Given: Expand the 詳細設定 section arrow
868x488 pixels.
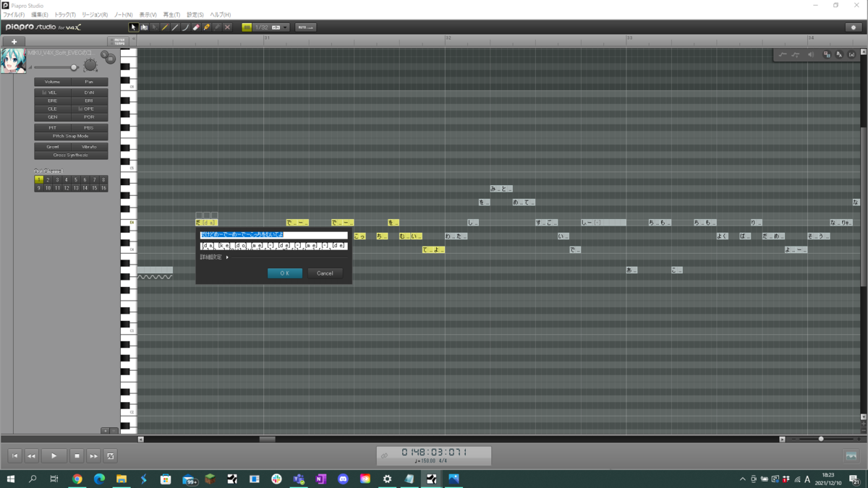Looking at the screenshot, I should pyautogui.click(x=227, y=257).
